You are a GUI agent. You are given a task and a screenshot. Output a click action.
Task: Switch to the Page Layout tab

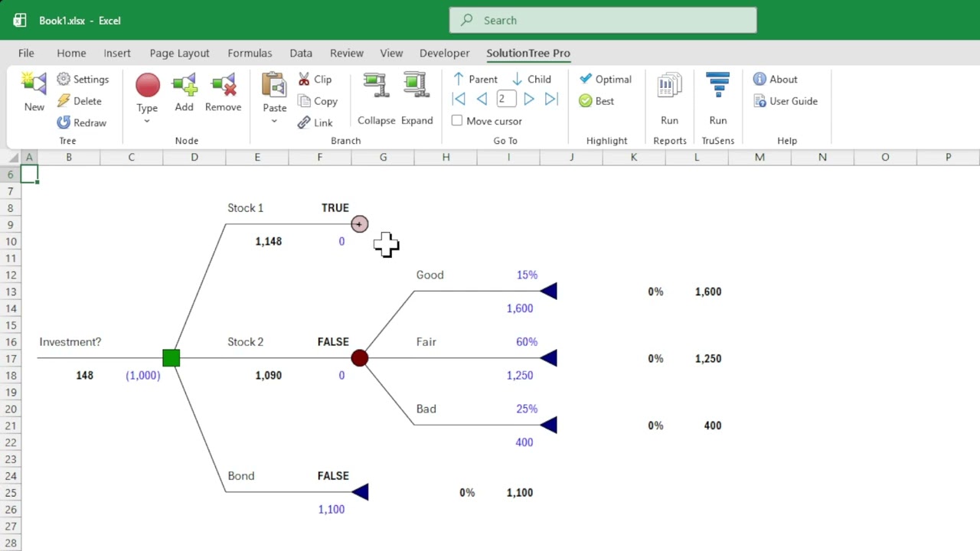179,53
